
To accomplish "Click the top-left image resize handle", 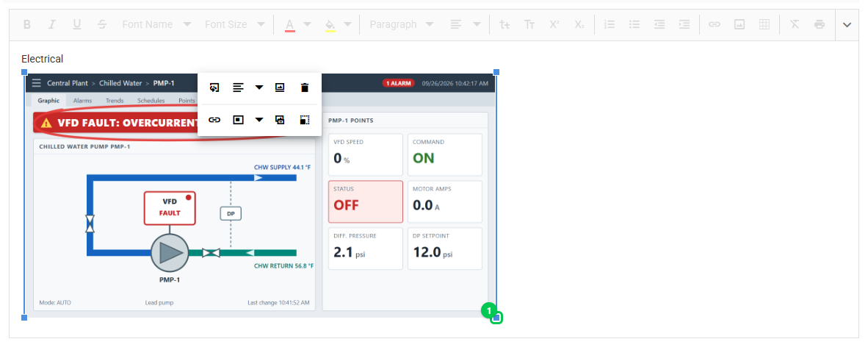I will point(24,72).
